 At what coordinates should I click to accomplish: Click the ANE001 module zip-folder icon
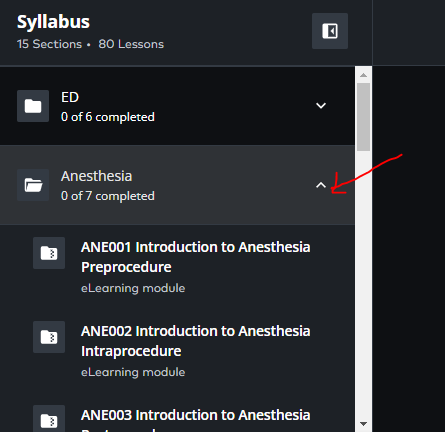coord(49,253)
